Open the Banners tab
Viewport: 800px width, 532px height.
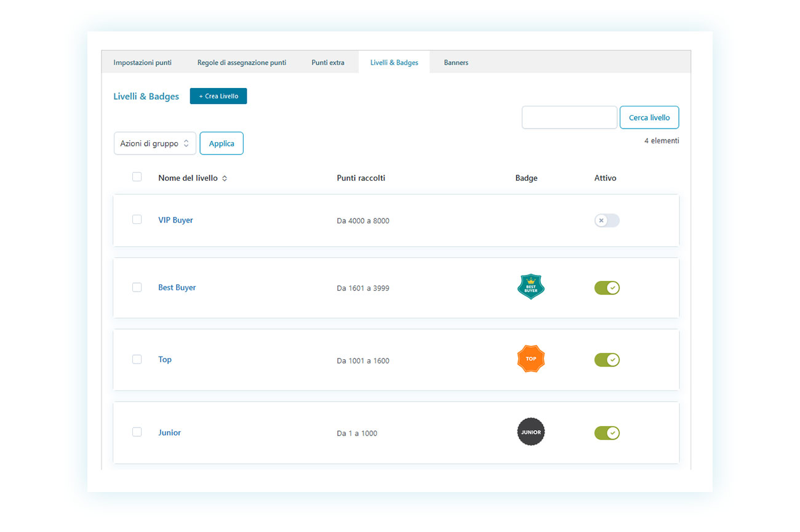point(456,62)
